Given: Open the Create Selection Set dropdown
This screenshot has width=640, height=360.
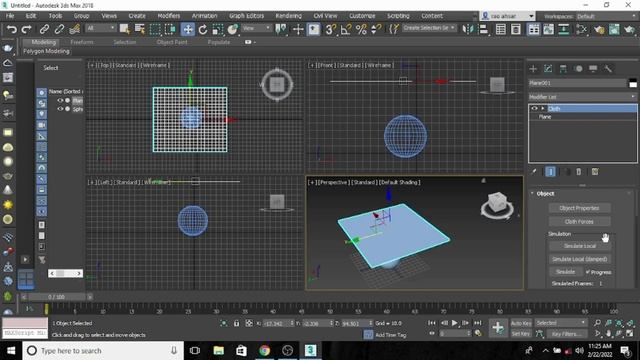Looking at the screenshot, I should click(x=429, y=28).
